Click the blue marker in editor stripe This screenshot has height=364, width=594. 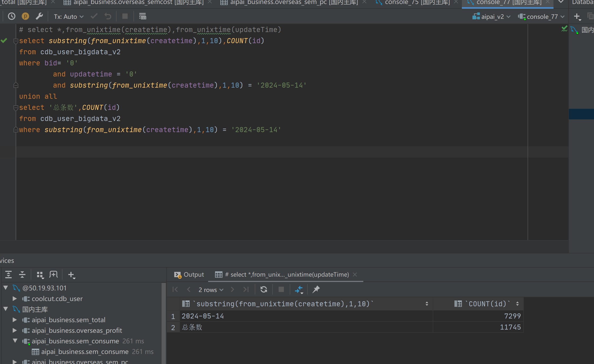[x=581, y=114]
